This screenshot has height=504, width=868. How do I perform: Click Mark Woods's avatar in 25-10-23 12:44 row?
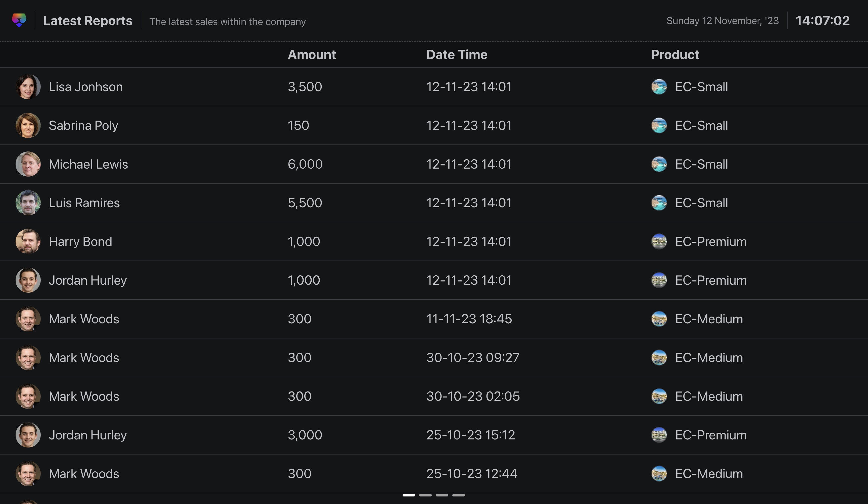click(28, 474)
